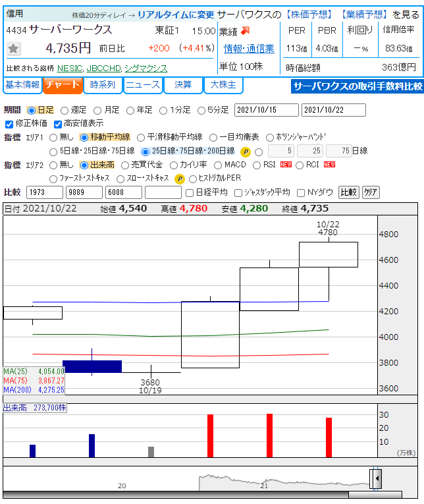
Task: Select 5分足 period
Action: pyautogui.click(x=201, y=111)
